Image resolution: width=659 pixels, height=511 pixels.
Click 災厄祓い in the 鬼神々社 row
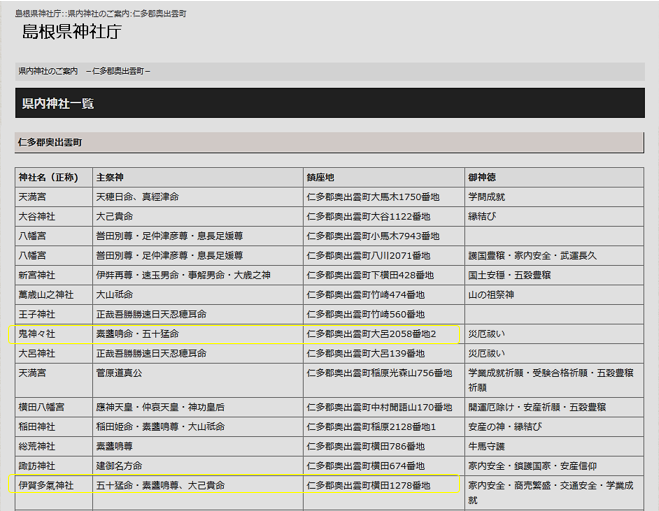[487, 334]
